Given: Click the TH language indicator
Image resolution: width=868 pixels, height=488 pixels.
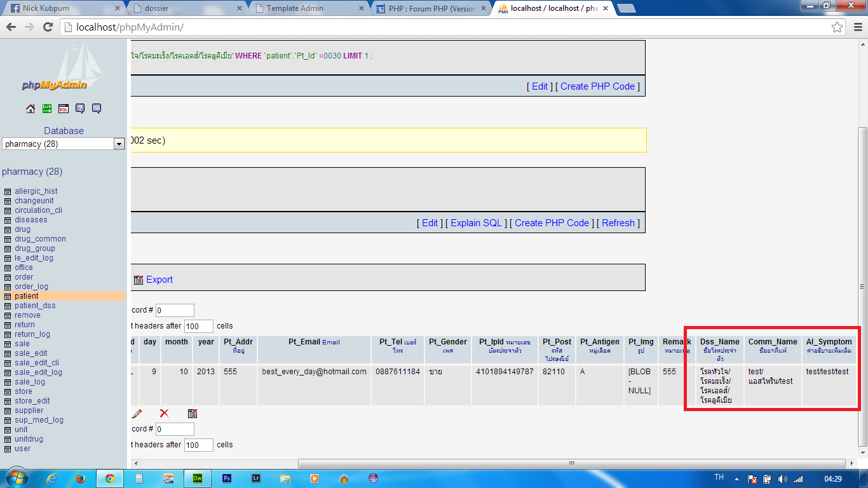Looking at the screenshot, I should coord(719,477).
